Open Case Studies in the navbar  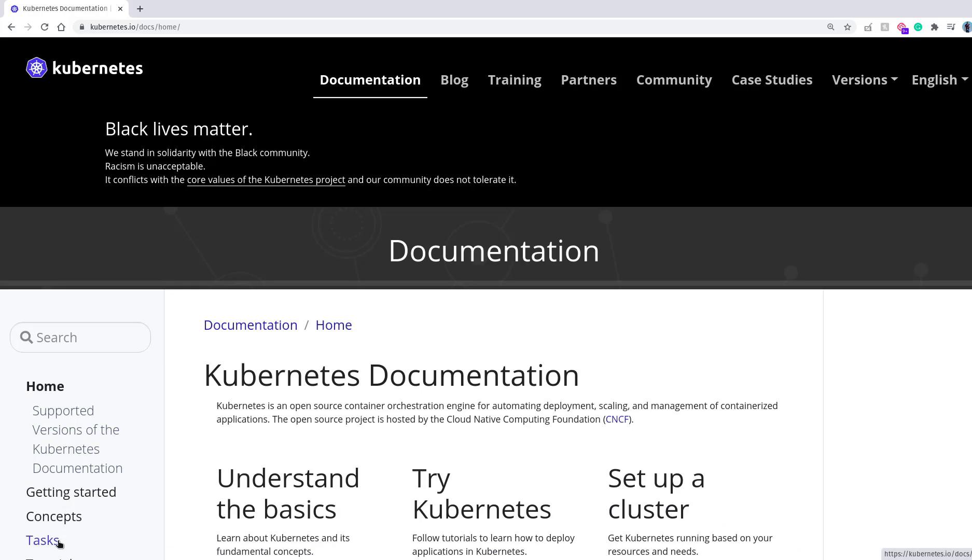[772, 80]
